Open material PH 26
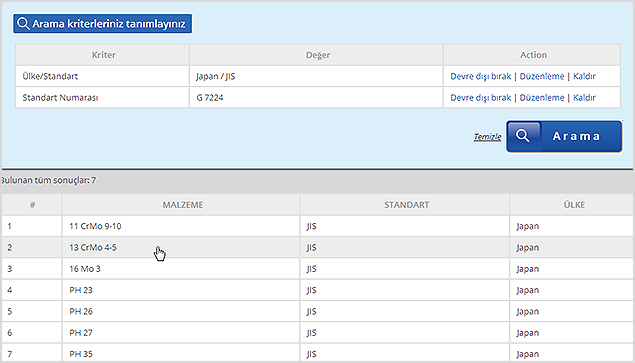 click(x=81, y=312)
